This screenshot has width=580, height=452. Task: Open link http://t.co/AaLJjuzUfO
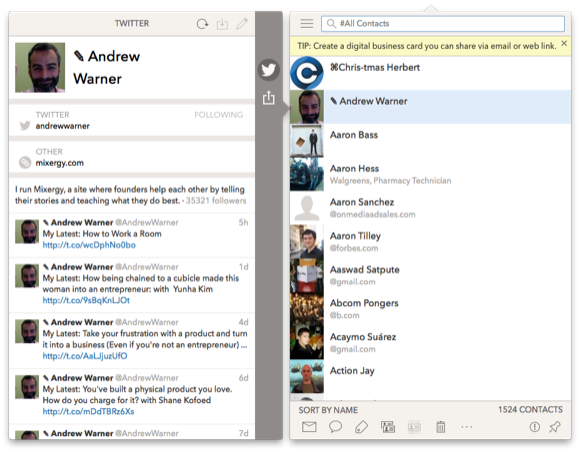85,356
